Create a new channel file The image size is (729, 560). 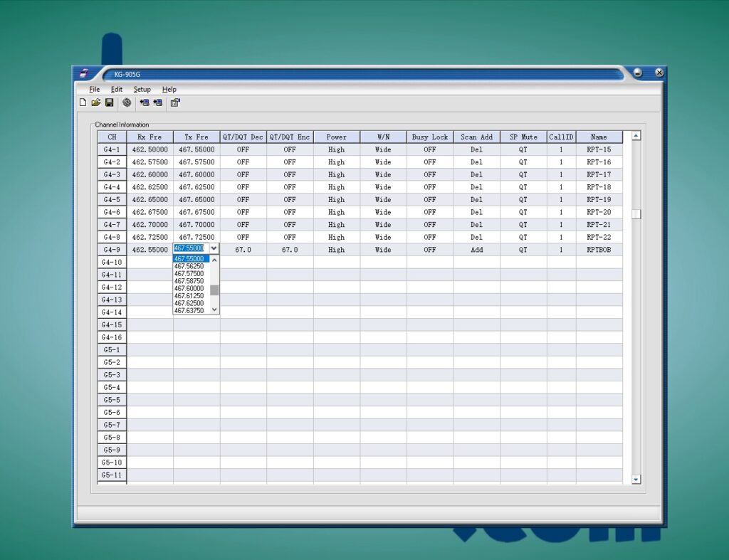[83, 102]
